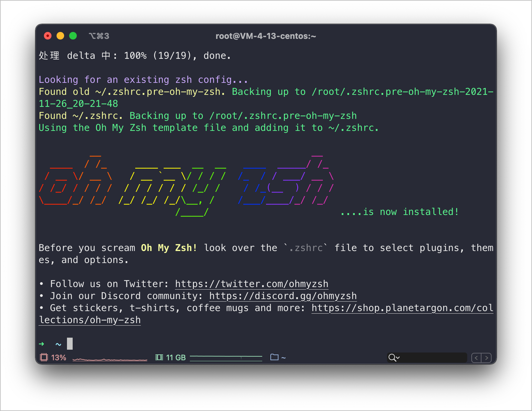Click the 13% CPU value
This screenshot has height=411, width=532.
click(59, 358)
